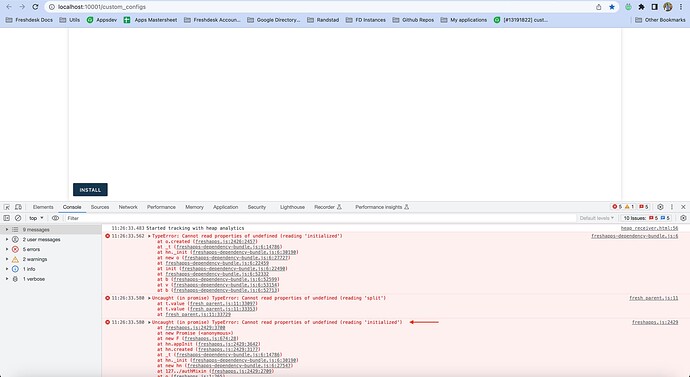Open the Application tab

(x=226, y=207)
